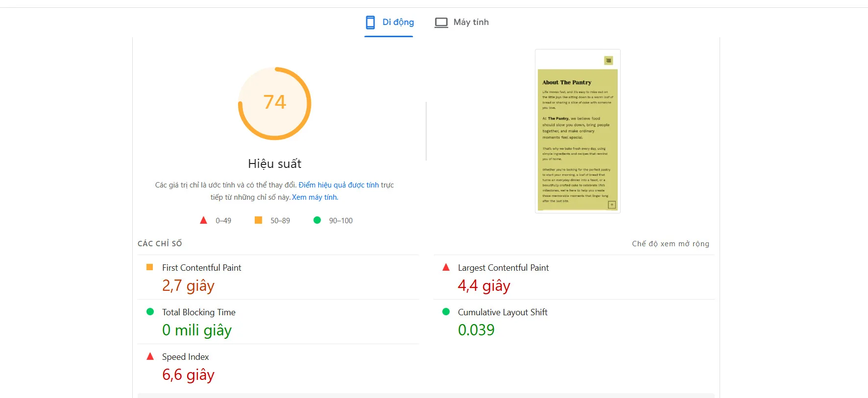This screenshot has height=398, width=868.
Task: Click the green circle beside Total Blocking Time
Action: pyautogui.click(x=150, y=312)
